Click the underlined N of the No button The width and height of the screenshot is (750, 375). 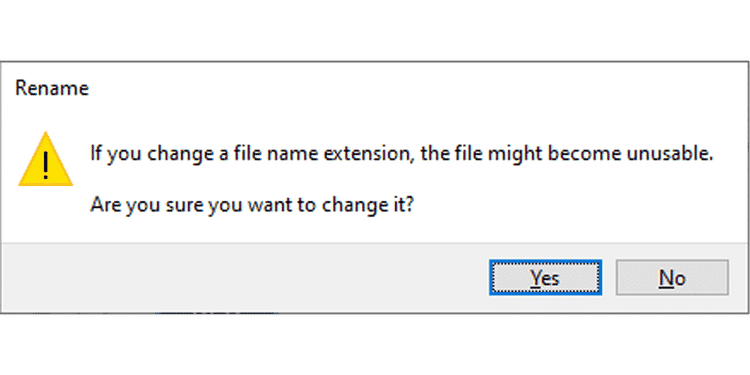[x=665, y=277]
